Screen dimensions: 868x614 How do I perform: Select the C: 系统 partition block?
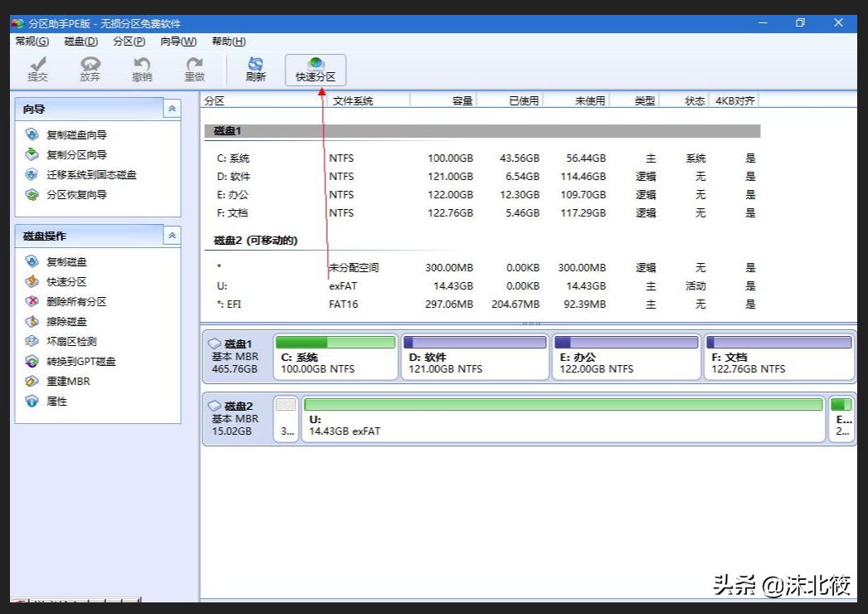pos(335,357)
